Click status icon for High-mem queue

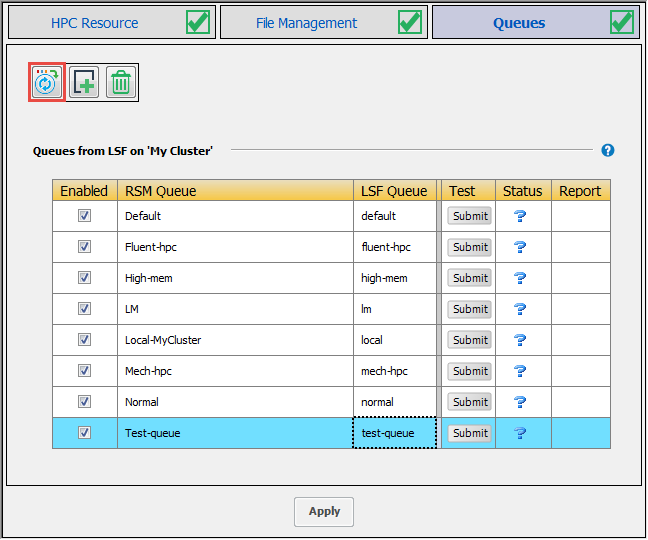(520, 278)
